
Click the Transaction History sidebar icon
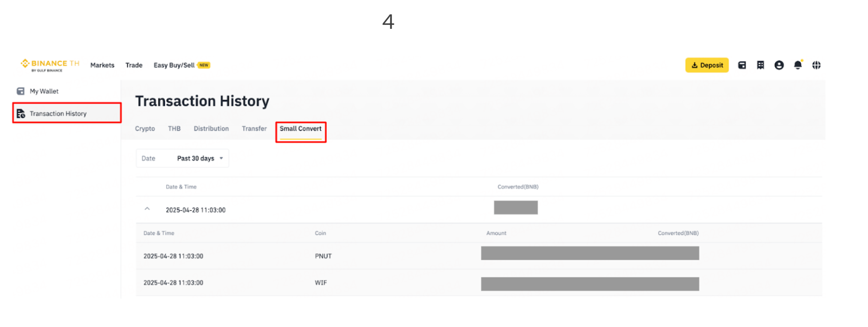pos(21,114)
